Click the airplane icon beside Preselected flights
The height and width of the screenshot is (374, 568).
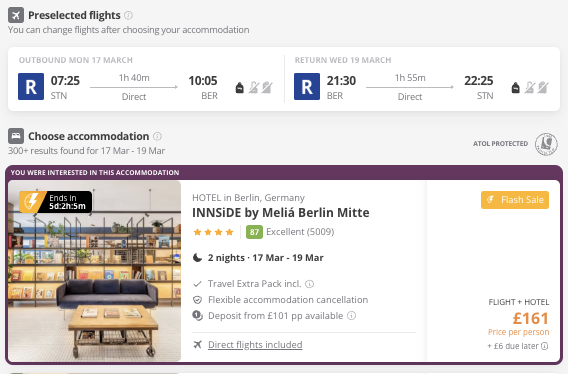16,15
